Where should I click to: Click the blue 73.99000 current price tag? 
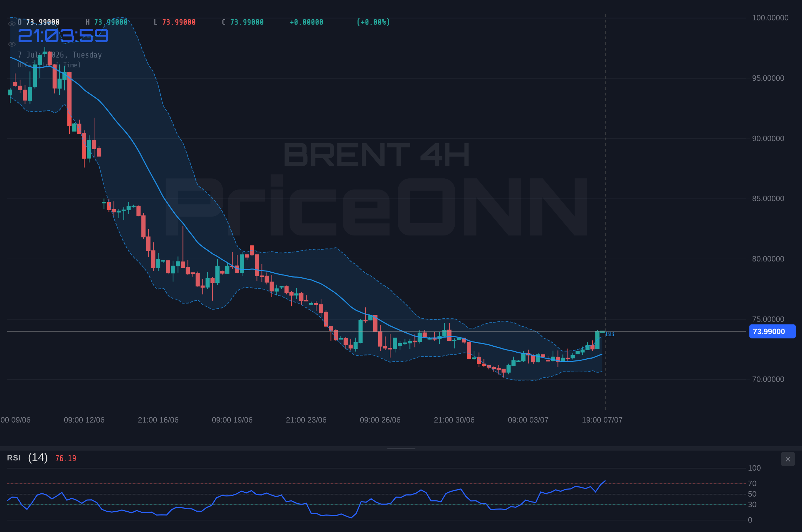click(x=772, y=332)
